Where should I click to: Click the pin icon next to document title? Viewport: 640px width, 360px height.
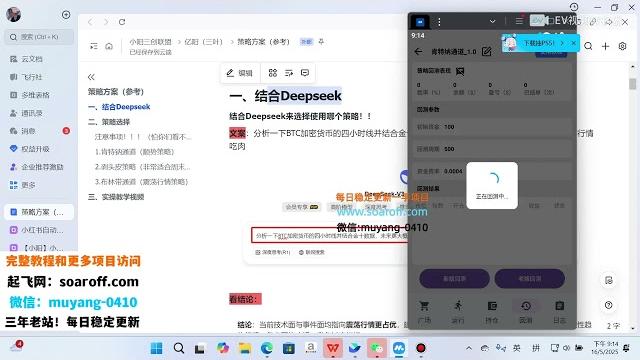pos(321,42)
